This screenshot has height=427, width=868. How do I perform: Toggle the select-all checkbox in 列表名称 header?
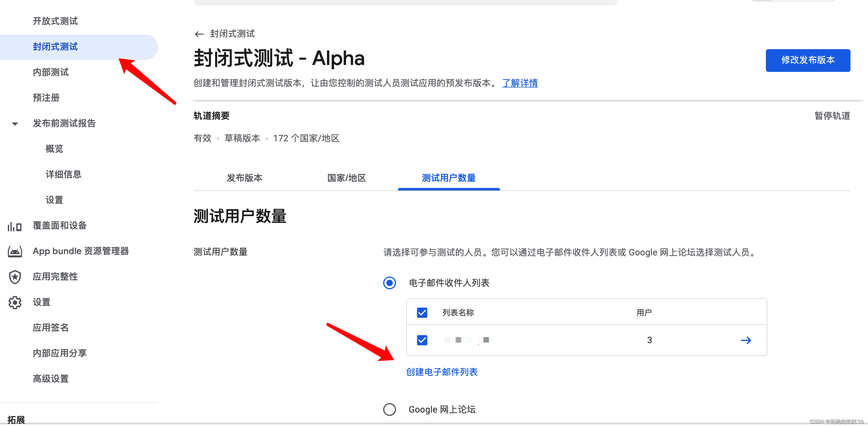tap(422, 312)
